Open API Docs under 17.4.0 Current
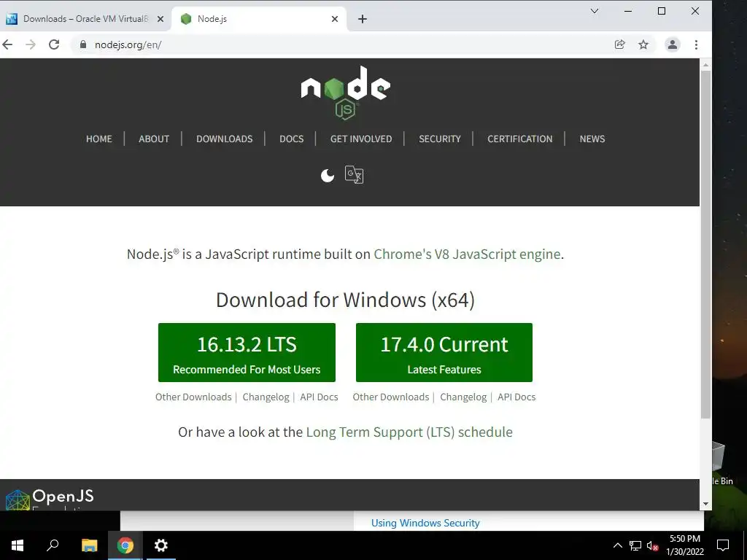The image size is (747, 560). coord(516,397)
